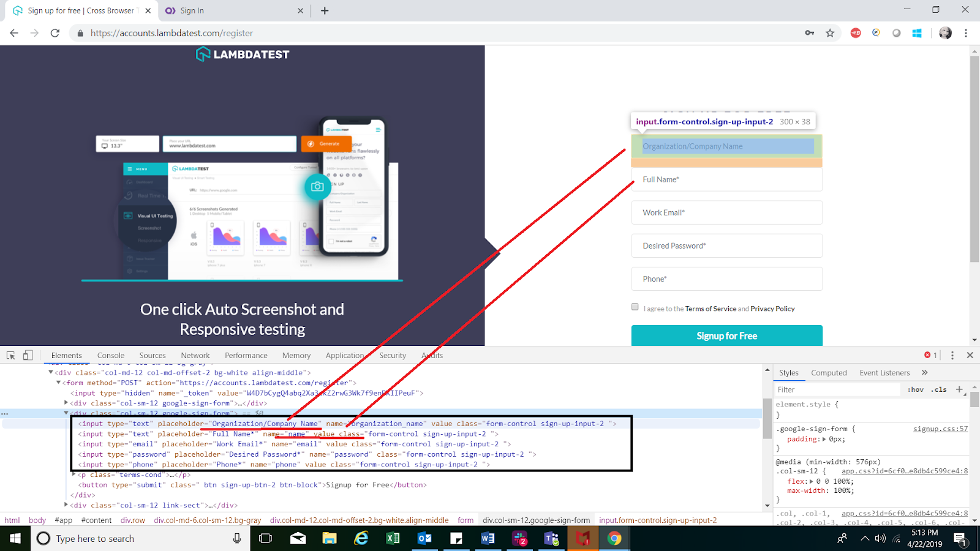This screenshot has width=980, height=551.
Task: Add a new style rule with the plus icon
Action: click(960, 389)
